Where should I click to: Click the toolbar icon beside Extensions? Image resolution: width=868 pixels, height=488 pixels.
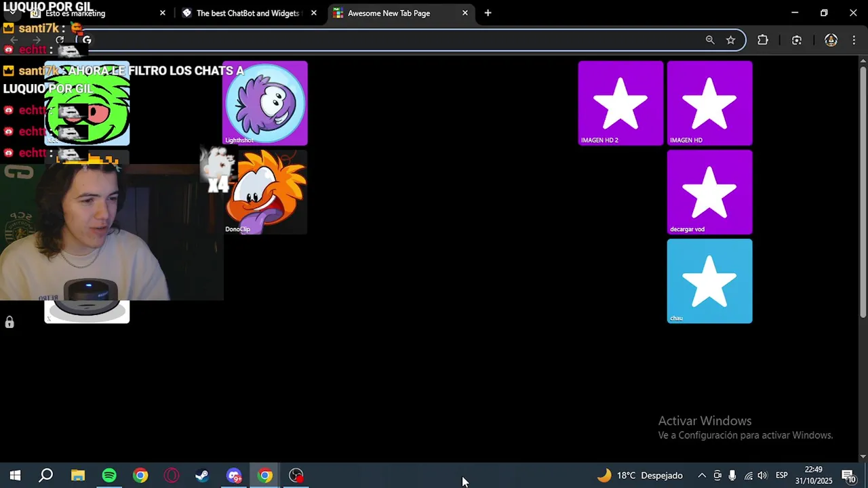tap(797, 40)
